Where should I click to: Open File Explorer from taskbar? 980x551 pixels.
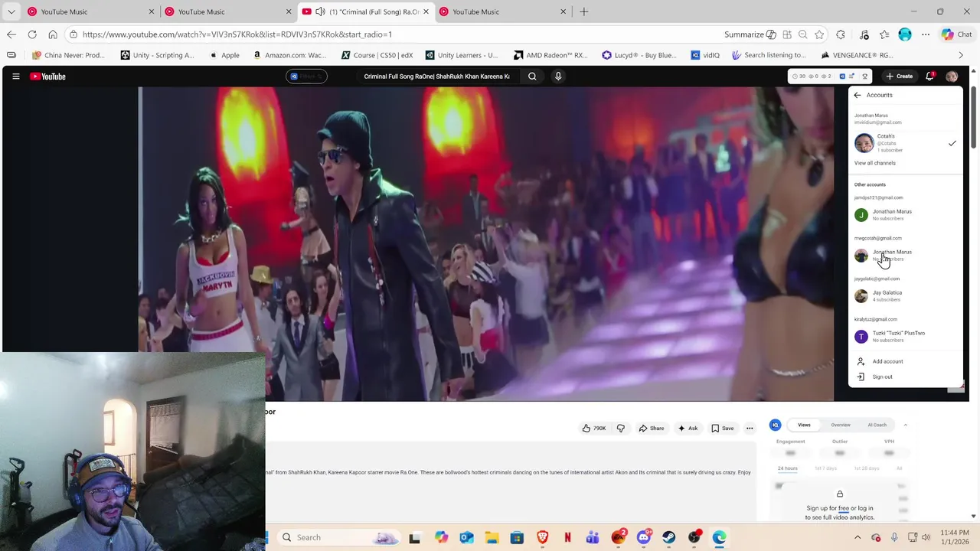492,537
